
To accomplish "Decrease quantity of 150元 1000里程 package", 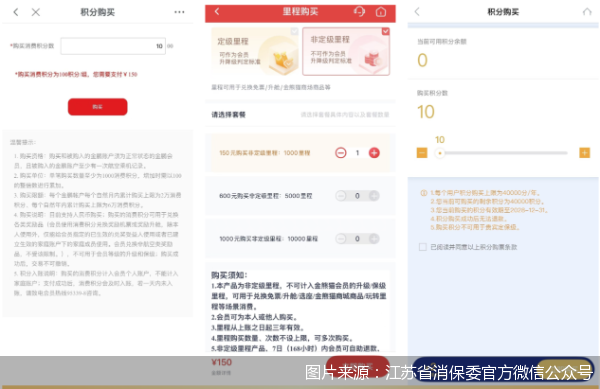I will pos(341,153).
